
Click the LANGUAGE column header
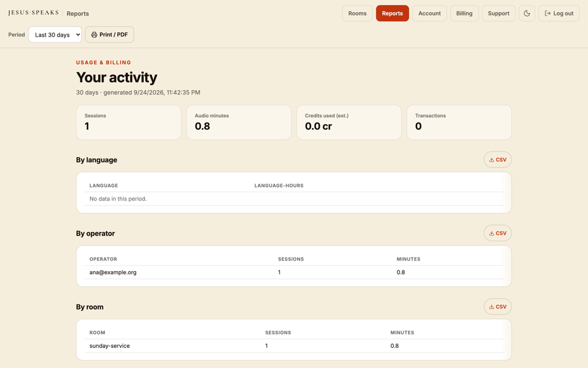coord(104,185)
